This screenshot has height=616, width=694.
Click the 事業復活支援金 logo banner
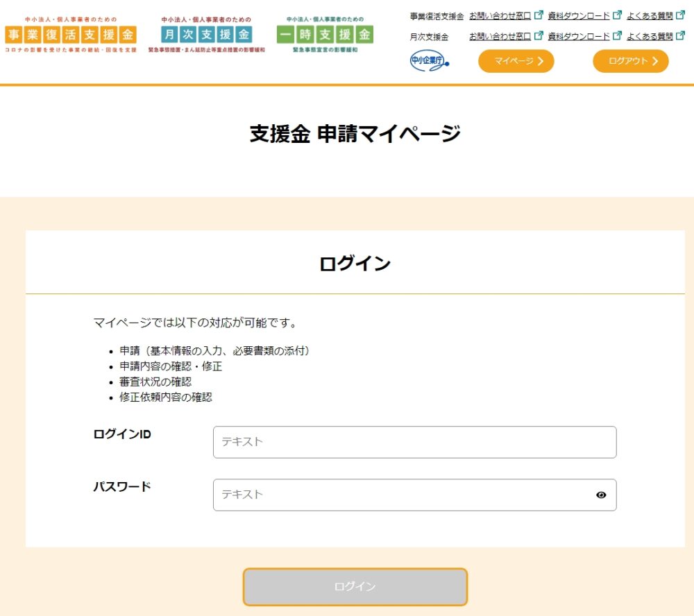tap(71, 35)
